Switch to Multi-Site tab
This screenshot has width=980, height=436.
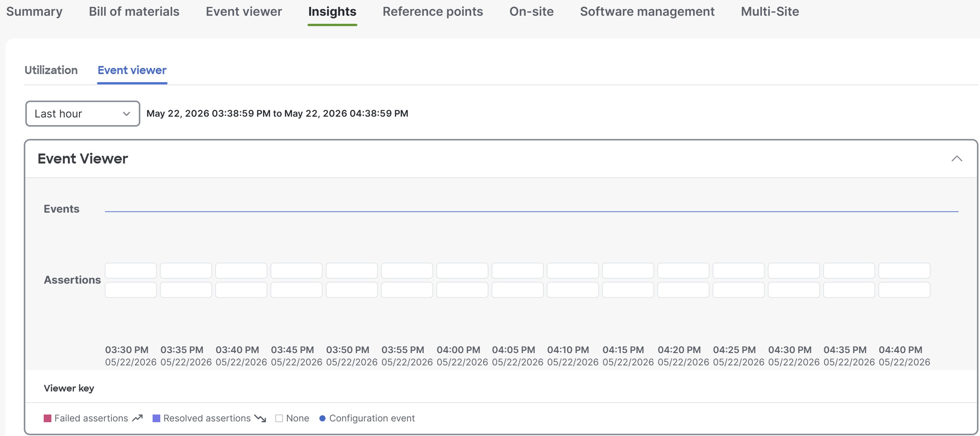[x=770, y=12]
